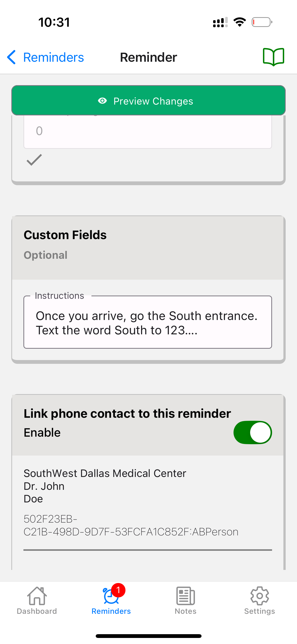This screenshot has width=297, height=644.
Task: Edit the Instructions text field
Action: [148, 323]
